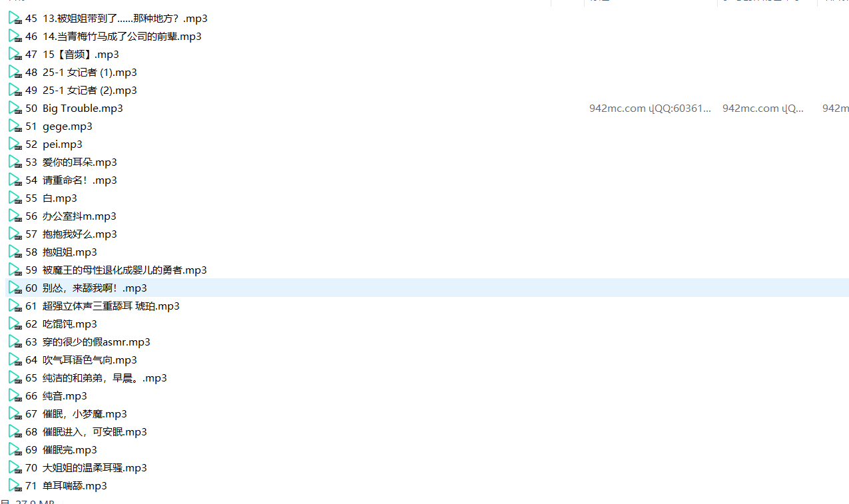Select 爱你的耳朵.mp3 in the list
The width and height of the screenshot is (849, 504).
(x=80, y=162)
